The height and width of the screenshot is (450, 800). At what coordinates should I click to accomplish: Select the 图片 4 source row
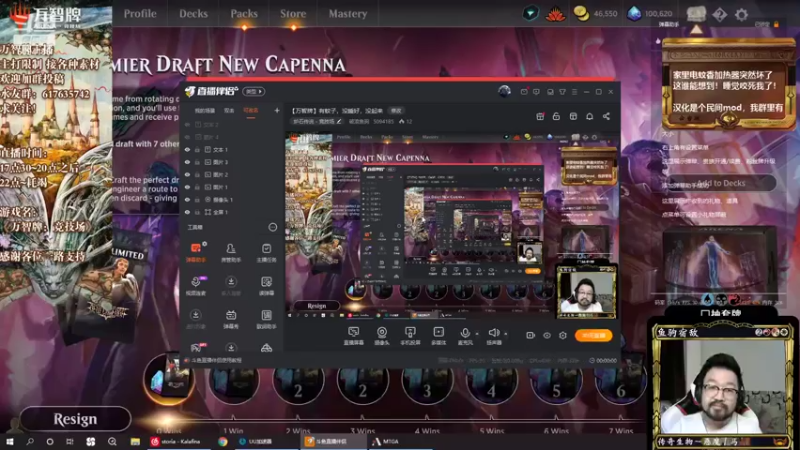click(x=231, y=137)
